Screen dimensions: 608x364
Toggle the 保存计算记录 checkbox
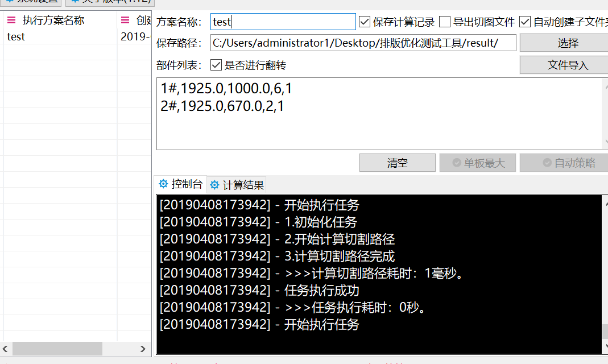tap(365, 22)
